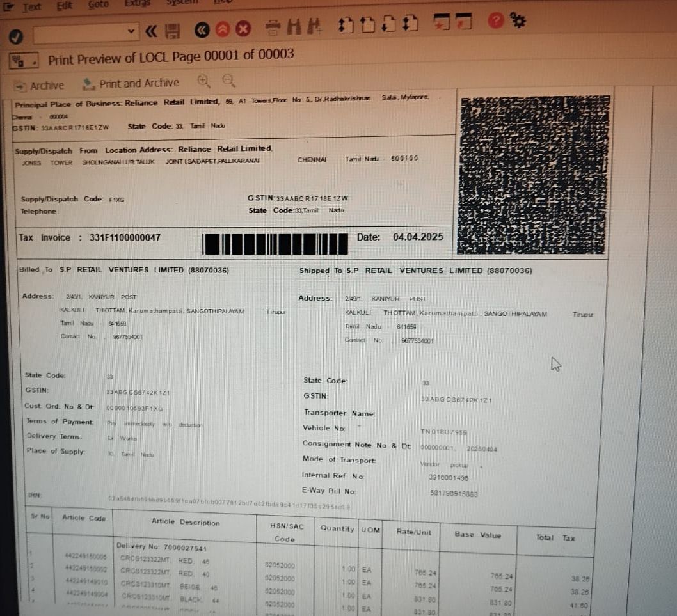Click the Save floppy disk icon
This screenshot has height=616, width=677.
(x=172, y=31)
